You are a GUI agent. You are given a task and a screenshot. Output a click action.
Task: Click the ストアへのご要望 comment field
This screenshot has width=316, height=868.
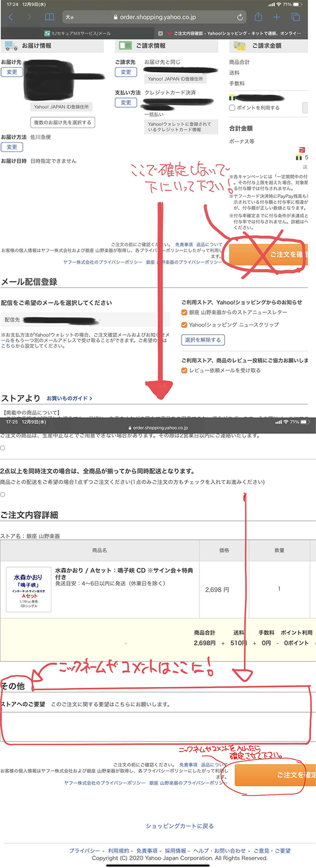pyautogui.click(x=158, y=728)
